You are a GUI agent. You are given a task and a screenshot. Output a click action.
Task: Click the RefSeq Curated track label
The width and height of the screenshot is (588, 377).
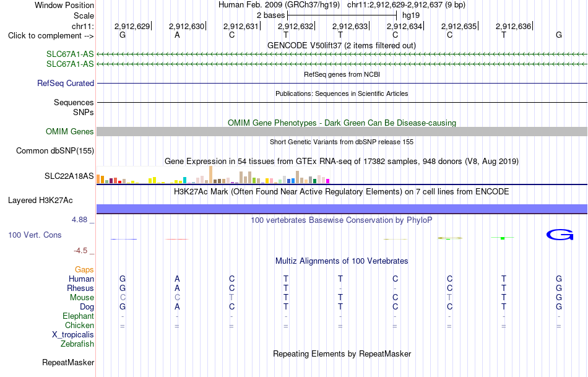pos(66,84)
